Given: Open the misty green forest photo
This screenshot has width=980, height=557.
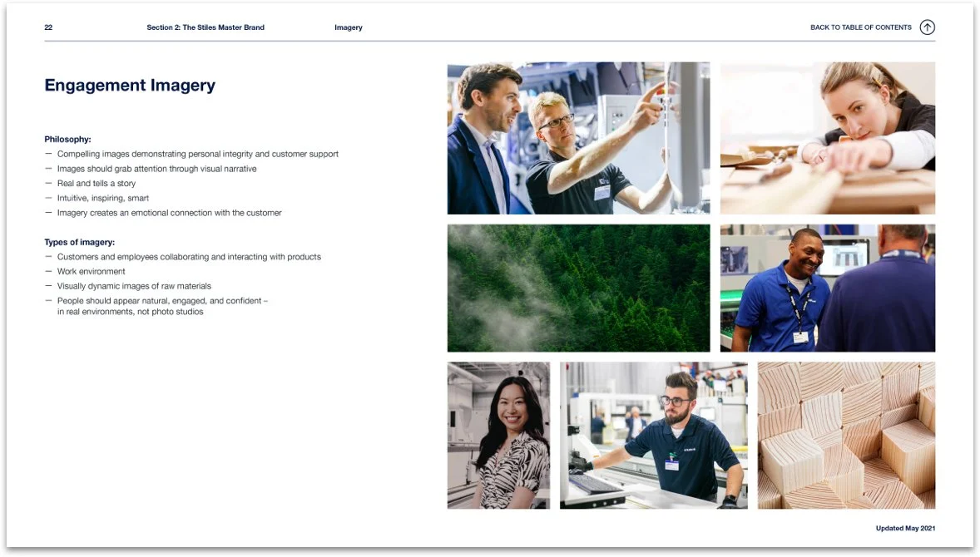Looking at the screenshot, I should pyautogui.click(x=579, y=288).
